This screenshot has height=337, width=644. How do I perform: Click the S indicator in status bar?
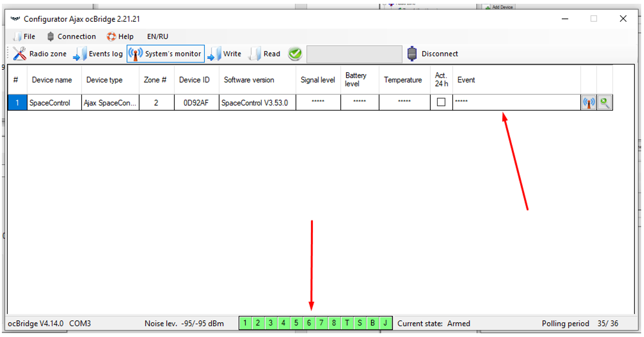tap(360, 323)
